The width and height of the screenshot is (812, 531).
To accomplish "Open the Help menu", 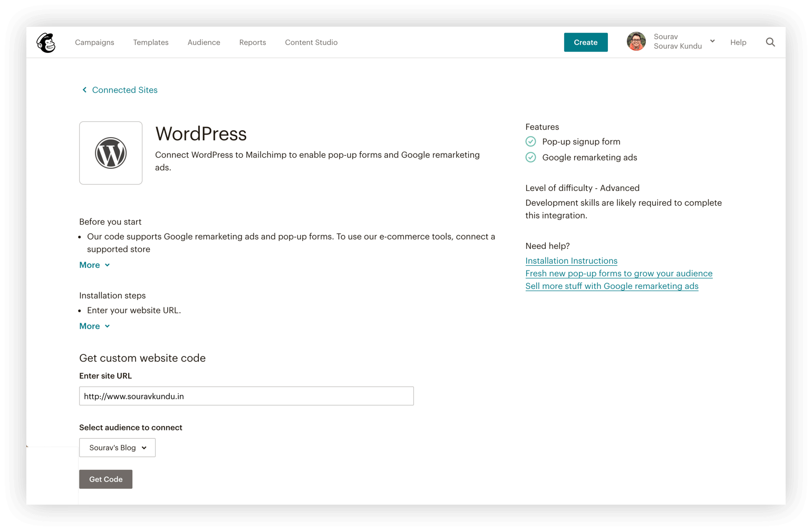I will pos(738,42).
